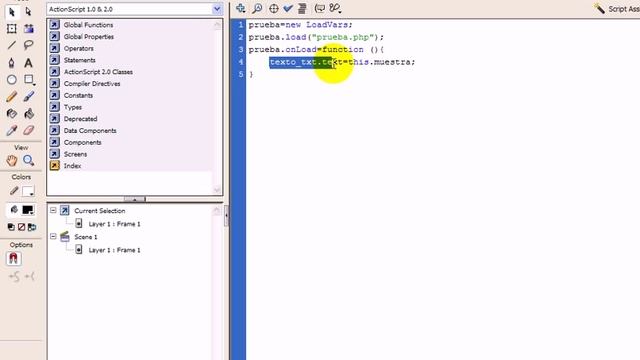Click the panel splitter collapse handle
Viewport: 640px width, 360px height.
tap(135, 199)
